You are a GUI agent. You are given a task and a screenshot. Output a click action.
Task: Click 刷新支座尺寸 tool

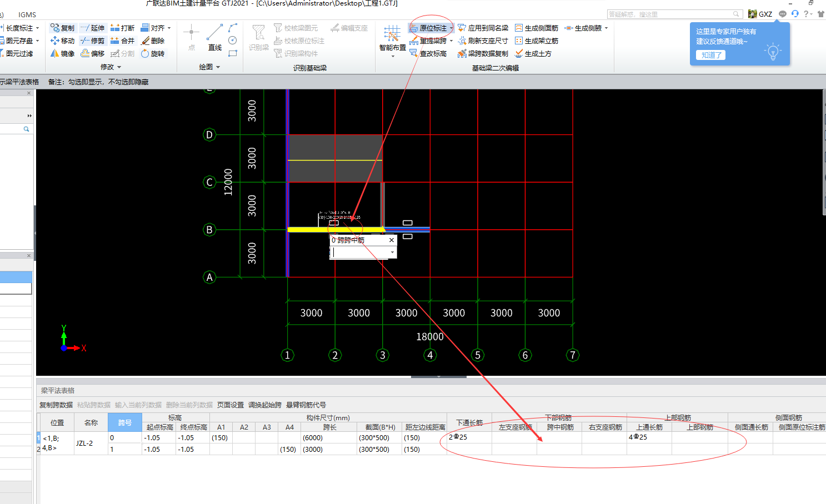(x=483, y=41)
